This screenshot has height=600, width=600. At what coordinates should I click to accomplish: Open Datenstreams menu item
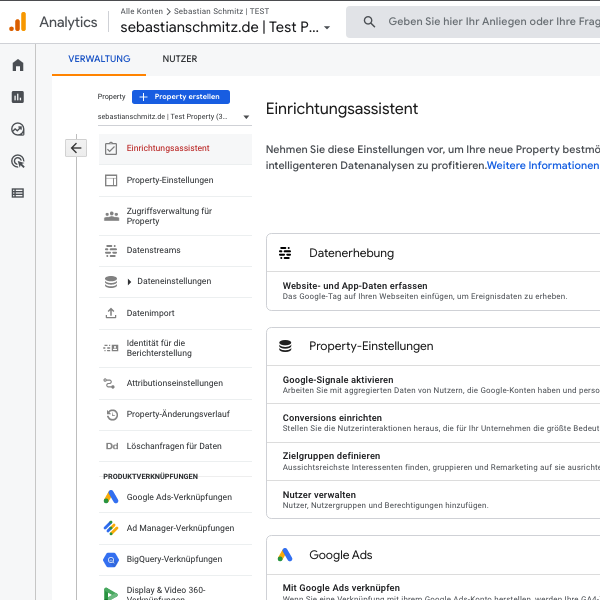tap(175, 251)
